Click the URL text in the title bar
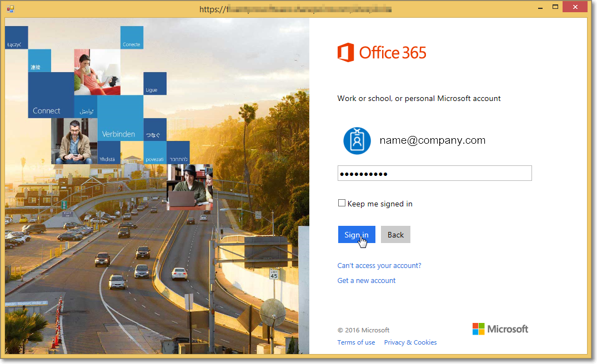 pyautogui.click(x=295, y=9)
